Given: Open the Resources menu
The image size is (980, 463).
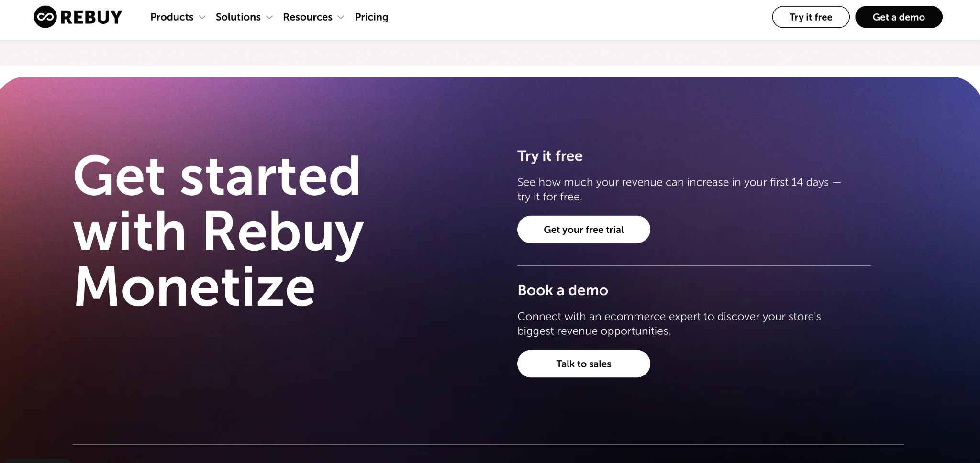Looking at the screenshot, I should (x=308, y=17).
